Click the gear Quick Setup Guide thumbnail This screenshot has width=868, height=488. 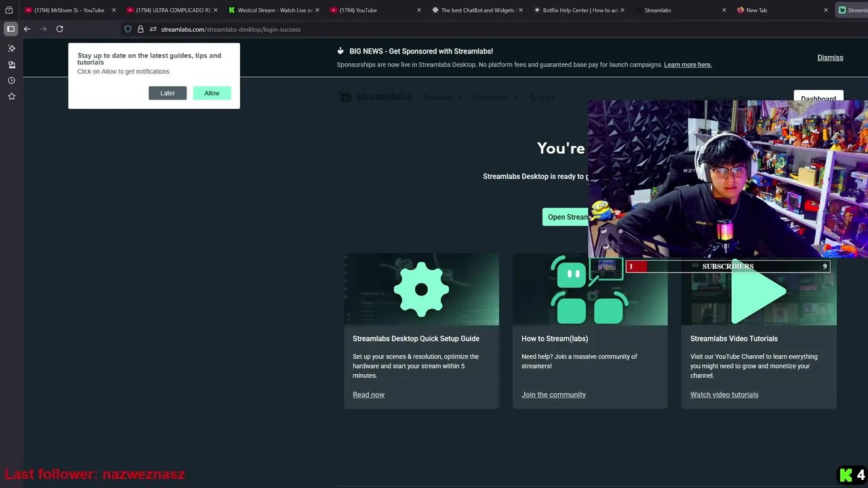point(421,289)
